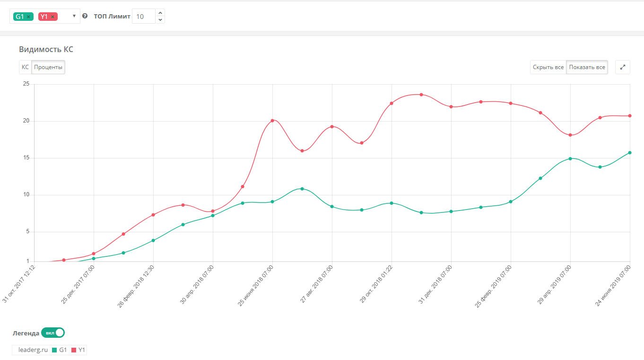Switch to the КС tab
The height and width of the screenshot is (360, 644).
click(x=25, y=67)
